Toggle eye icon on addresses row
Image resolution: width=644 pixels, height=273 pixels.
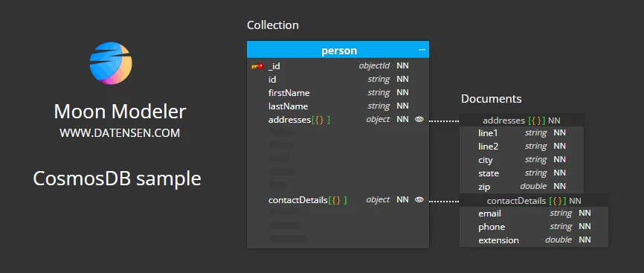[x=419, y=119]
